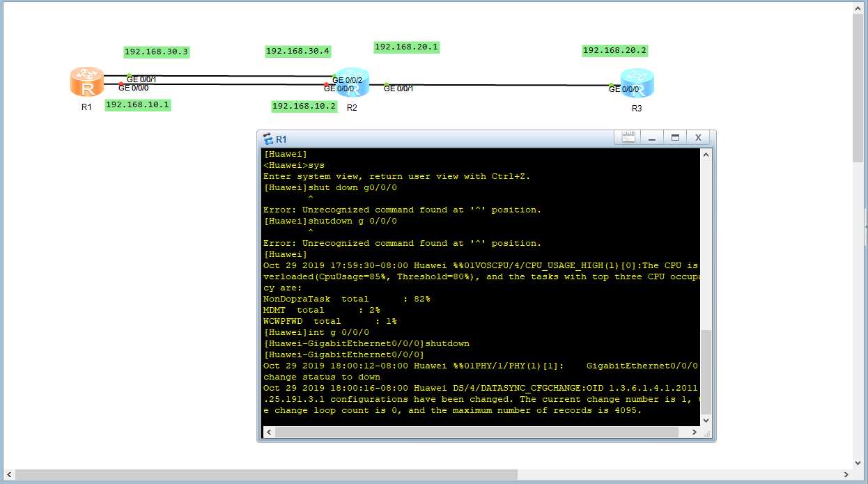This screenshot has height=484, width=868.
Task: Click the green port dot at R2 GE 0/0/1
Action: pyautogui.click(x=386, y=84)
